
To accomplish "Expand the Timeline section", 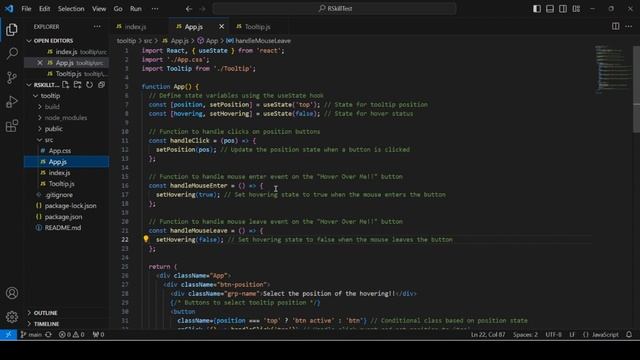I will pyautogui.click(x=67, y=324).
